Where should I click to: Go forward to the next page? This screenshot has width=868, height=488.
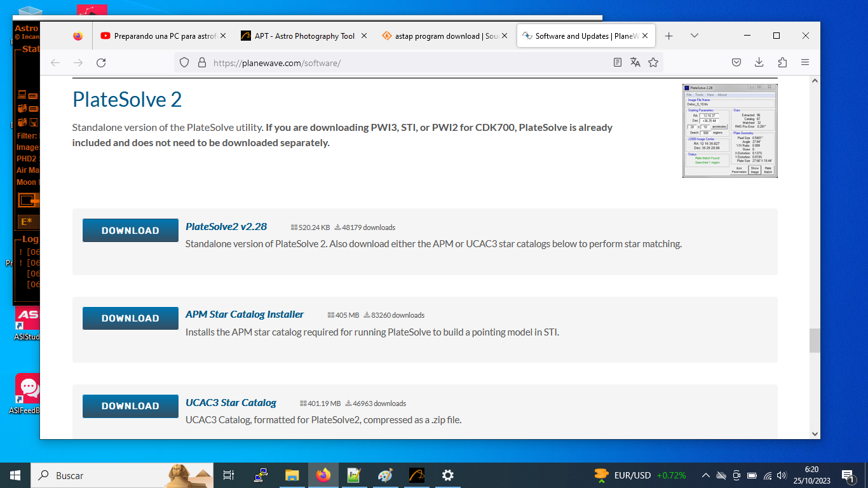pos(78,62)
